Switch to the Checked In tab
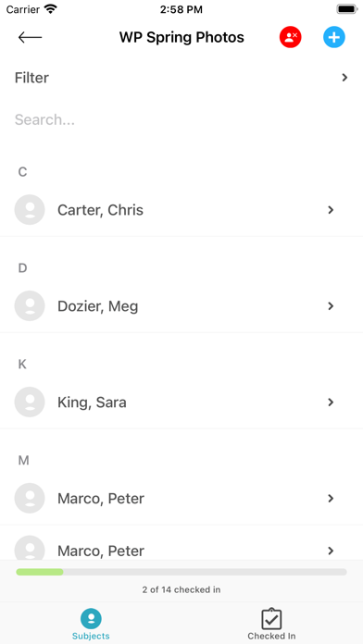Viewport: 363px width, 644px height. tap(271, 624)
